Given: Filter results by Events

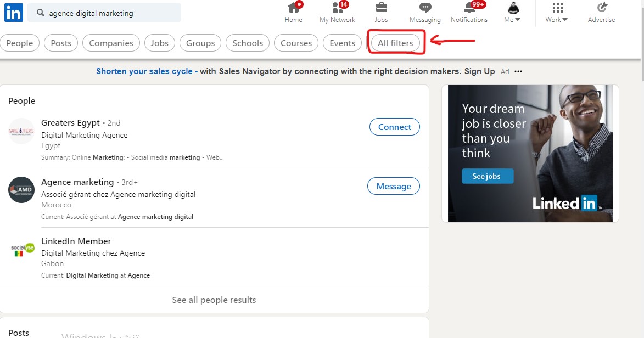Looking at the screenshot, I should coord(342,43).
